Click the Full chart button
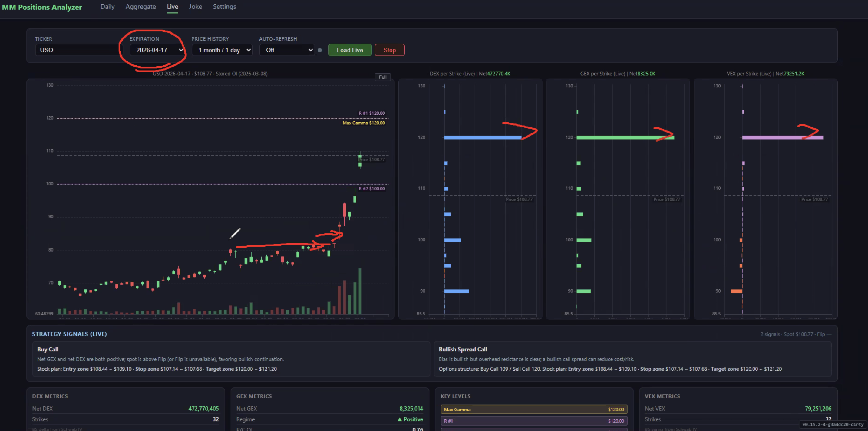This screenshot has height=431, width=868. (x=382, y=77)
